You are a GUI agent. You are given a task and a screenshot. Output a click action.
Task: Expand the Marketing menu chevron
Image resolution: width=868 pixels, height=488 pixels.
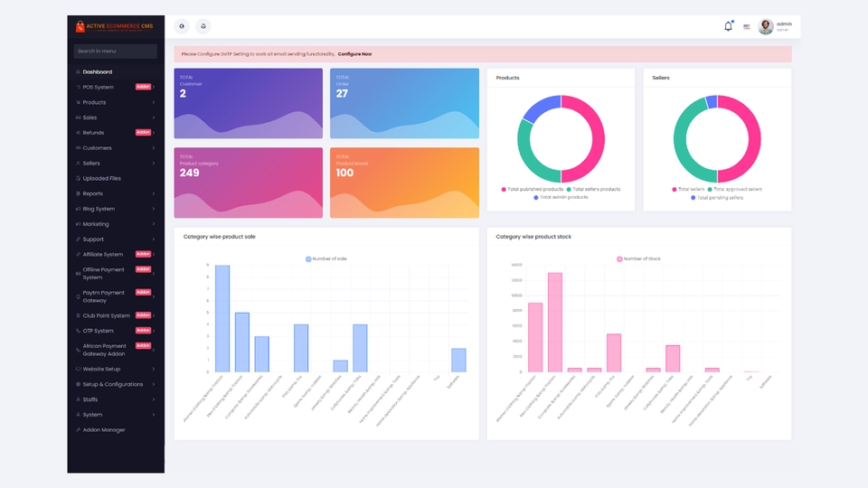[154, 224]
